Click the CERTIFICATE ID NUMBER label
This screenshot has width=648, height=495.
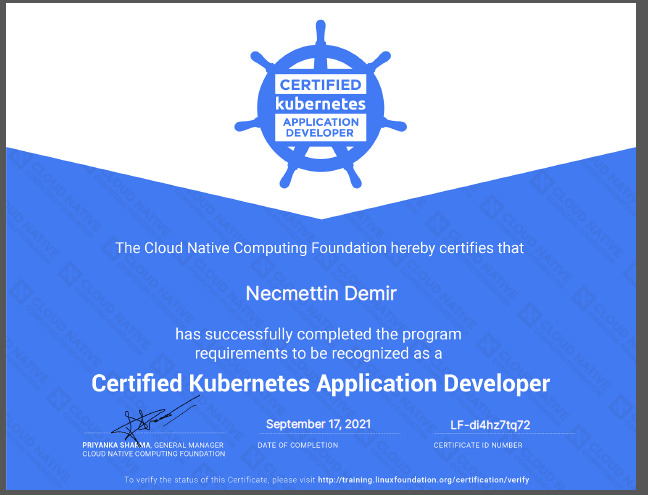478,445
